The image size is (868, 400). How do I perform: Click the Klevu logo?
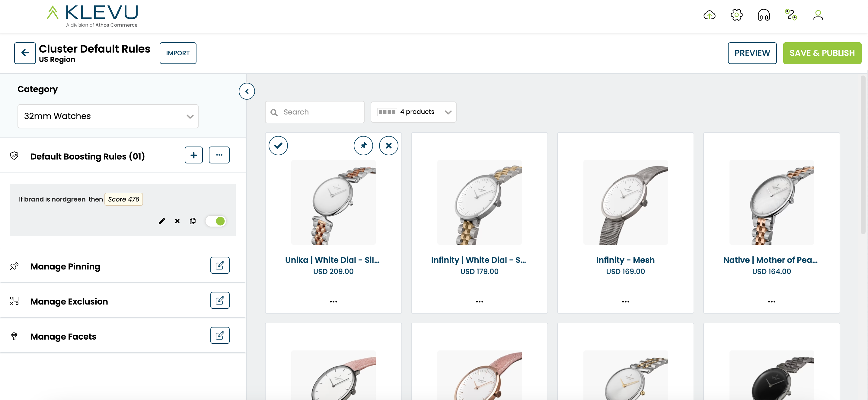[x=93, y=16]
